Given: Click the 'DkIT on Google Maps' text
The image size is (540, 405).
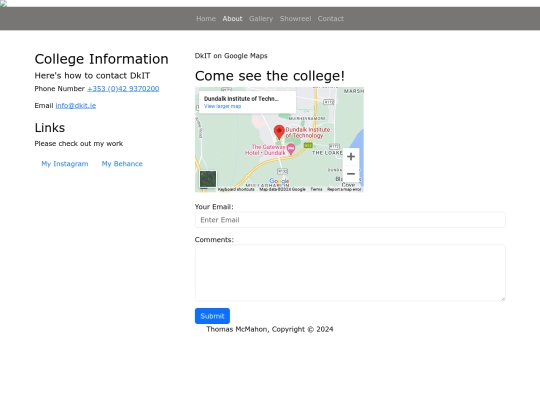Looking at the screenshot, I should click(x=231, y=56).
